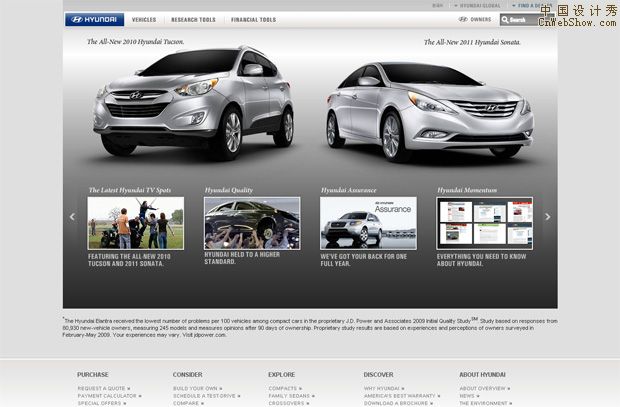Click the Explore footer heading
This screenshot has width=620, height=407.
coord(282,374)
